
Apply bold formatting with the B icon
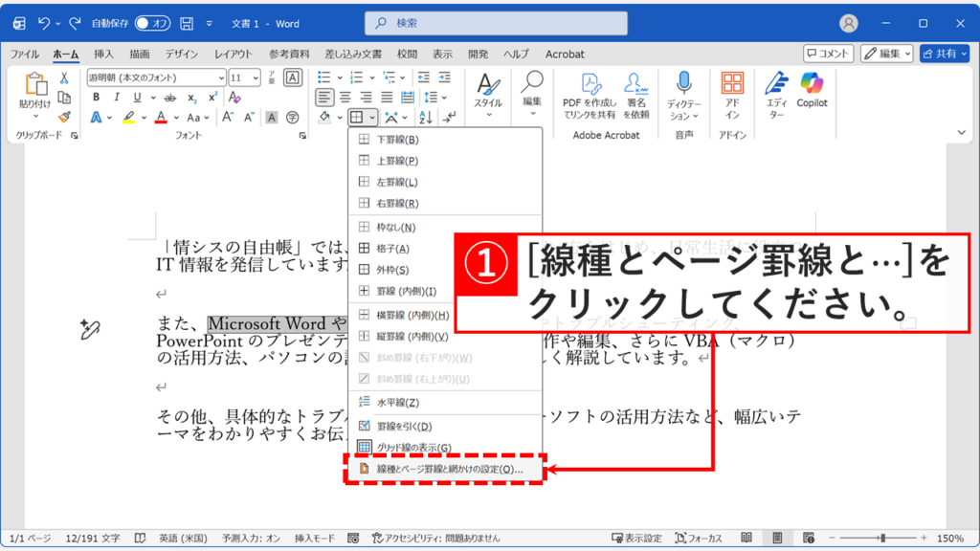point(97,97)
